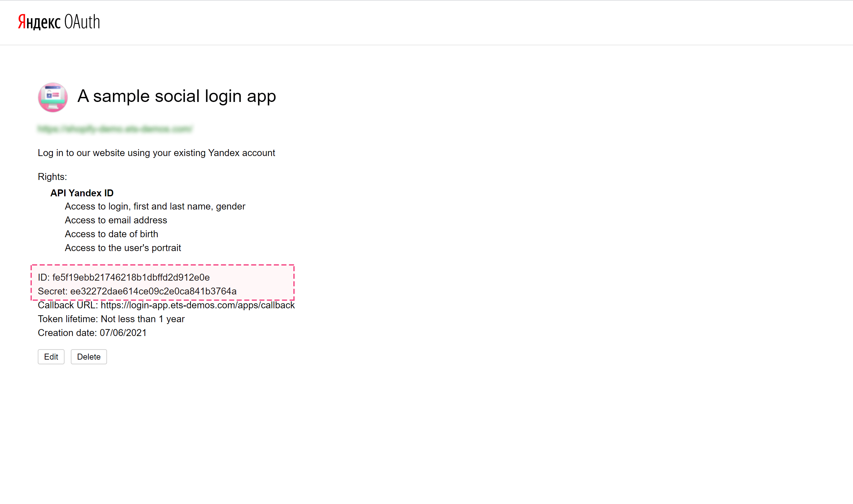Click the Secret value ee32272dae614ce09c2e0ca841b3764a
Viewport: 853px width, 504px height.
(x=153, y=291)
